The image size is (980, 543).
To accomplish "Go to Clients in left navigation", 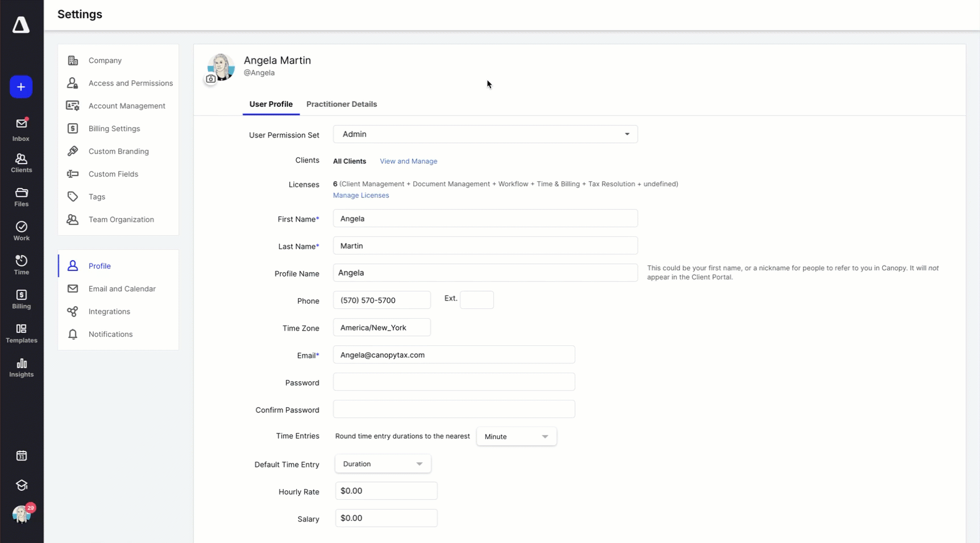I will 21,163.
